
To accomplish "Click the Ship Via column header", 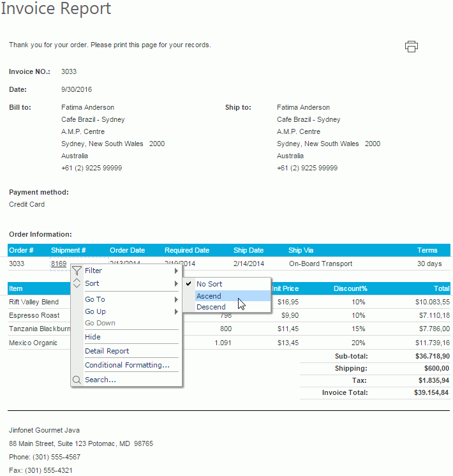I will (x=301, y=251).
